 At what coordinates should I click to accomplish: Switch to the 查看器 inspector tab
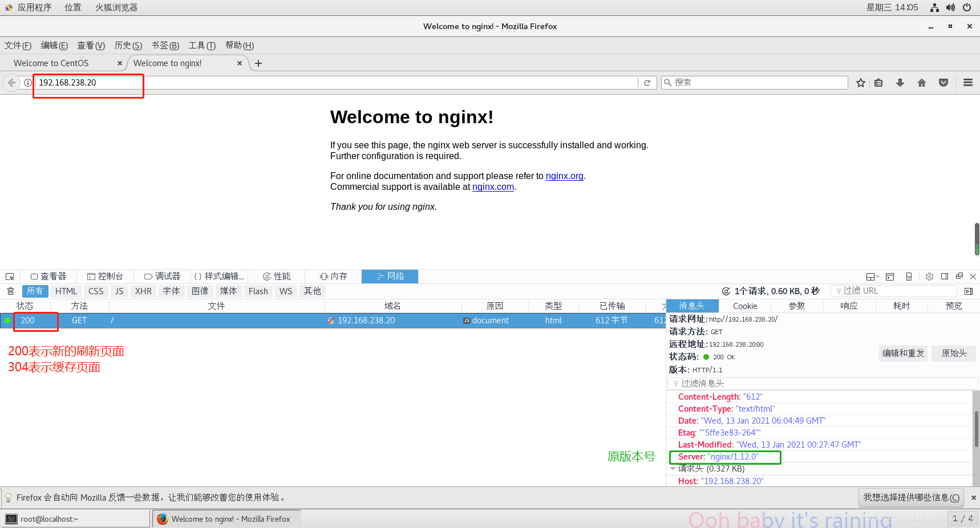pyautogui.click(x=48, y=277)
